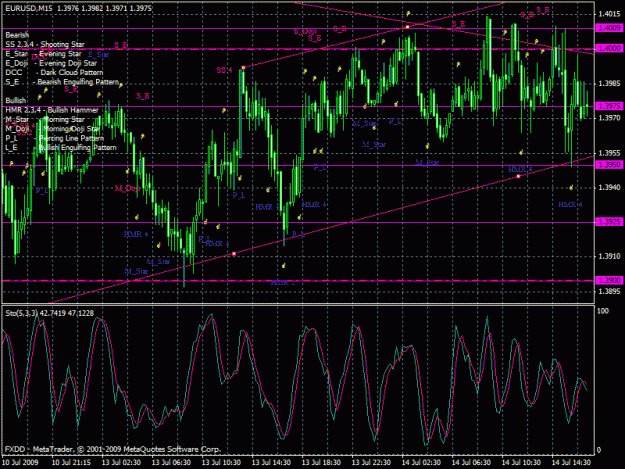Image resolution: width=625 pixels, height=469 pixels.
Task: Click the 14 Jul 06:30 time axis label
Action: click(471, 462)
